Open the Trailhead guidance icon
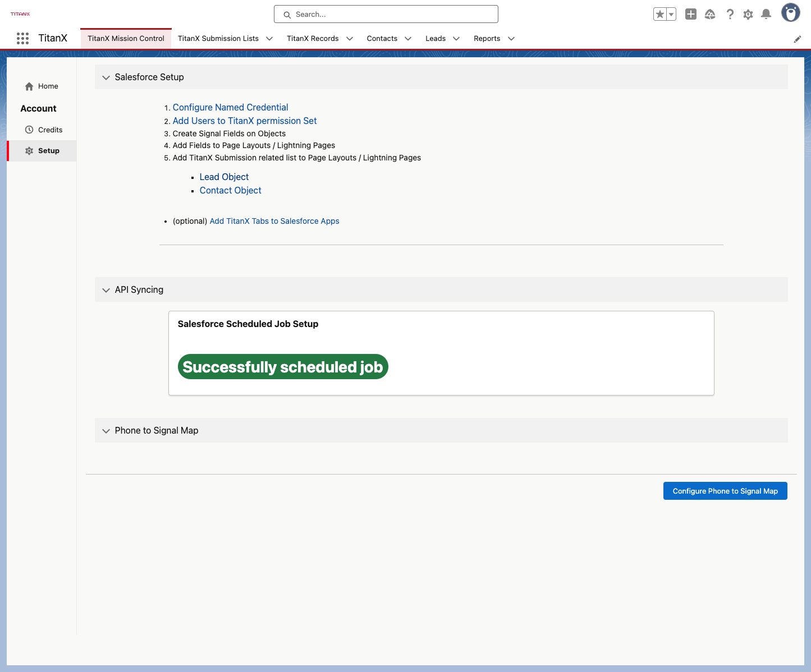This screenshot has width=811, height=672. point(710,14)
